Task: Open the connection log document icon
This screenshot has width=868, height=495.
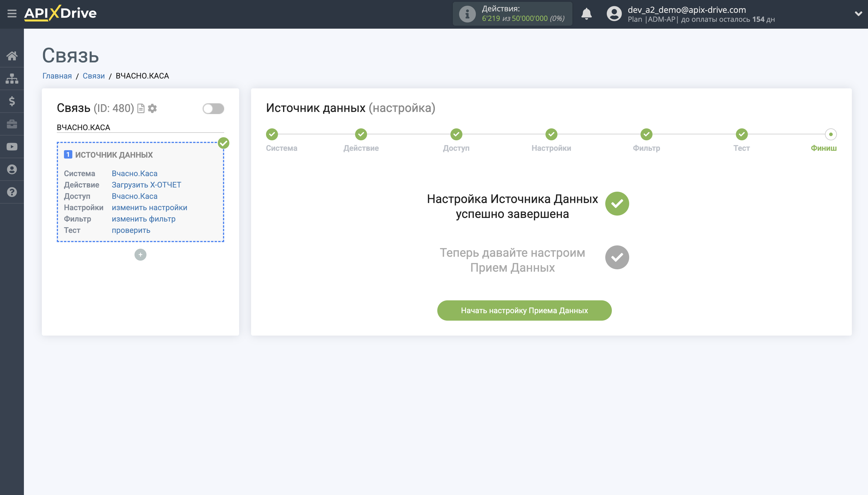Action: click(140, 108)
